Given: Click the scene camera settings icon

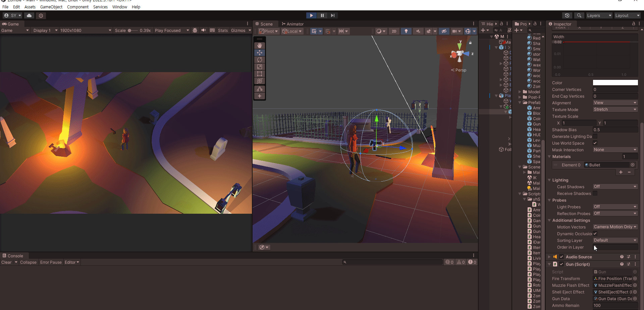Looking at the screenshot, I should pyautogui.click(x=454, y=31).
